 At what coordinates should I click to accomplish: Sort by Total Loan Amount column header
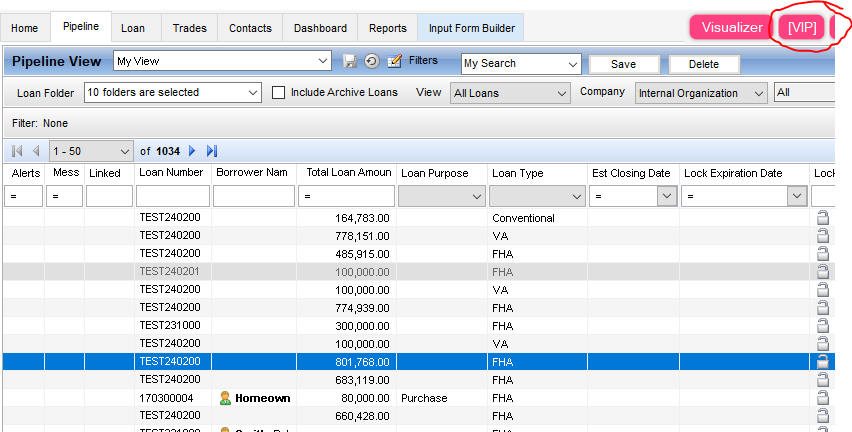click(x=348, y=173)
